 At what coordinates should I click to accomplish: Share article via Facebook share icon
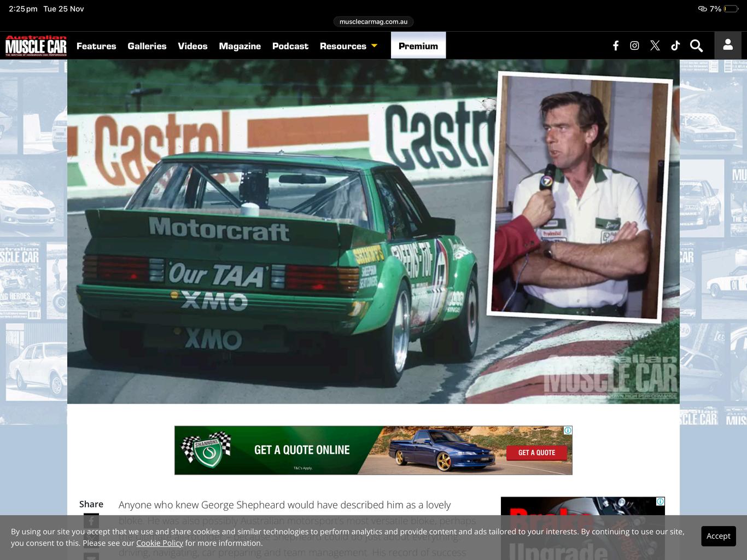coord(91,521)
